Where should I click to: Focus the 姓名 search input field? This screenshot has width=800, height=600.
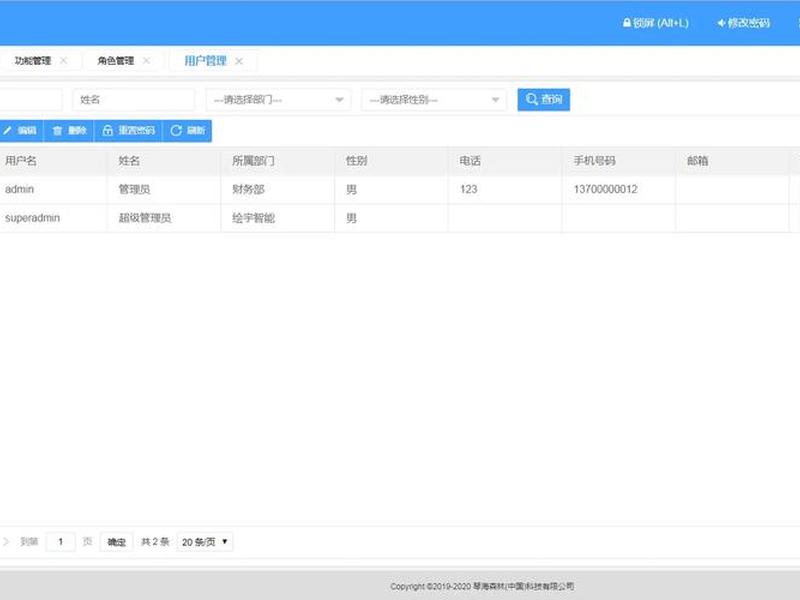click(134, 99)
